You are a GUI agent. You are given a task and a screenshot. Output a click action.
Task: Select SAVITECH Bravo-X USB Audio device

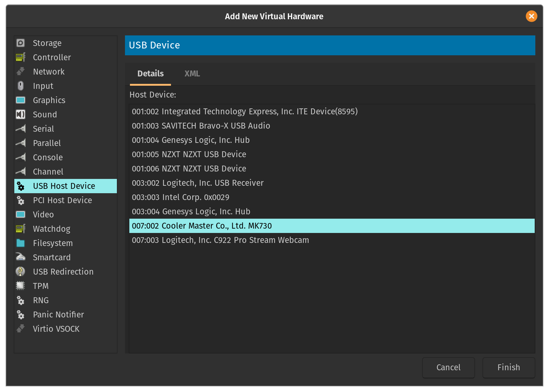332,126
